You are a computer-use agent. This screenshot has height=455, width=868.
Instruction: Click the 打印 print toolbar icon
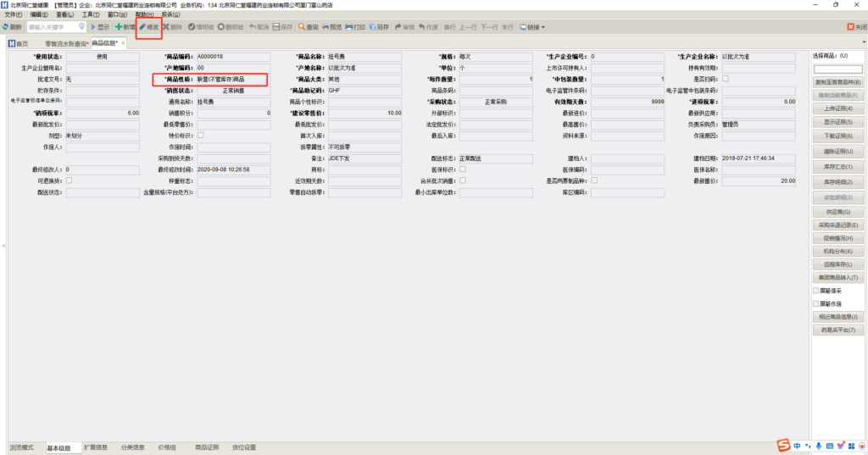click(348, 26)
